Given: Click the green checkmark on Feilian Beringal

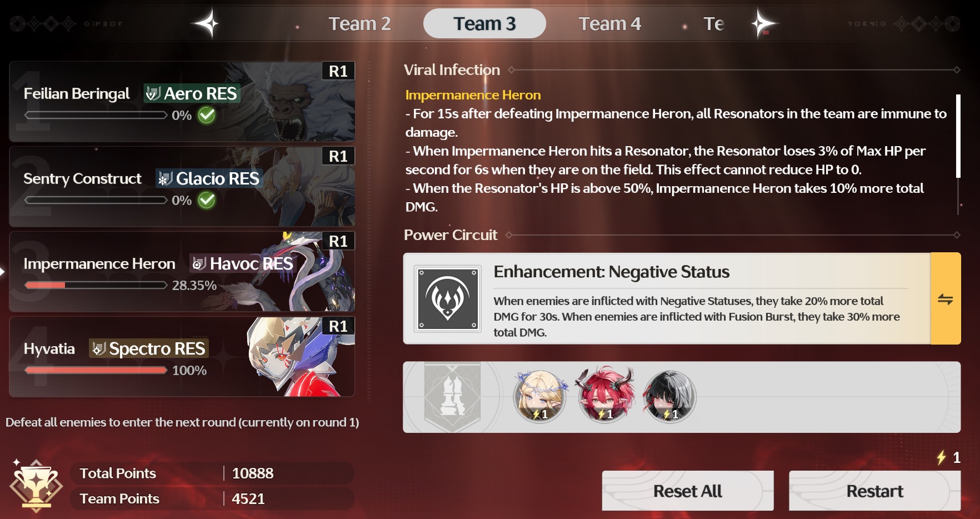Looking at the screenshot, I should (x=207, y=115).
